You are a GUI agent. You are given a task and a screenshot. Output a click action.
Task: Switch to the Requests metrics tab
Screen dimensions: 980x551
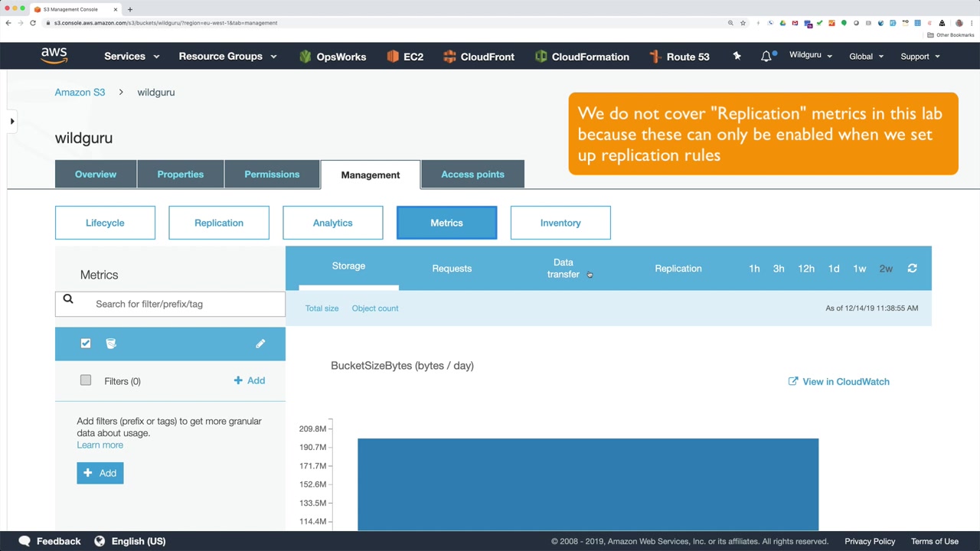click(x=452, y=269)
